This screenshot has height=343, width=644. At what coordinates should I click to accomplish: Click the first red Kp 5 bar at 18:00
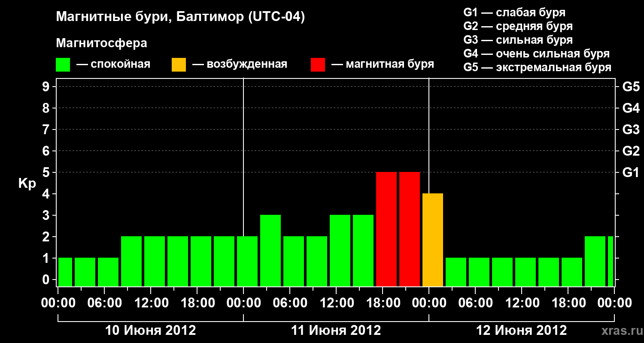[x=386, y=229]
